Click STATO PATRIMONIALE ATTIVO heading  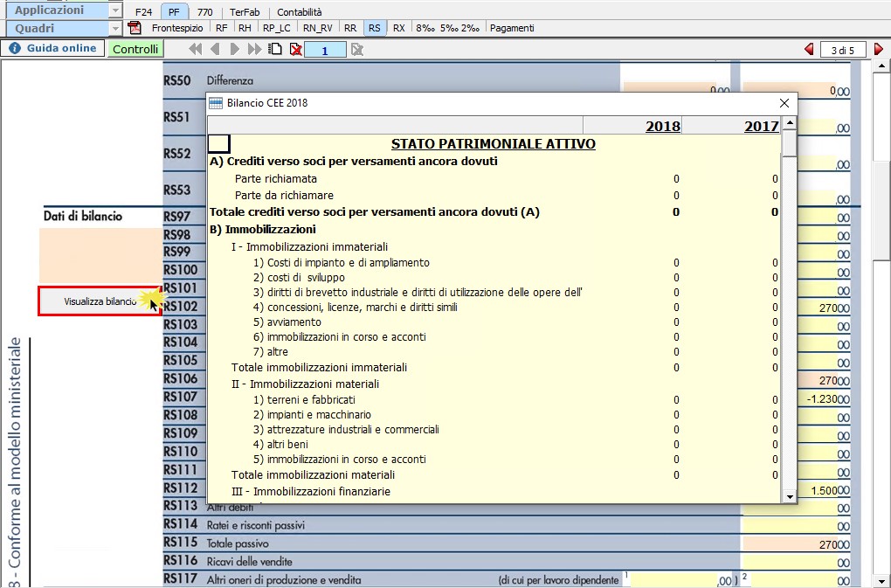494,144
